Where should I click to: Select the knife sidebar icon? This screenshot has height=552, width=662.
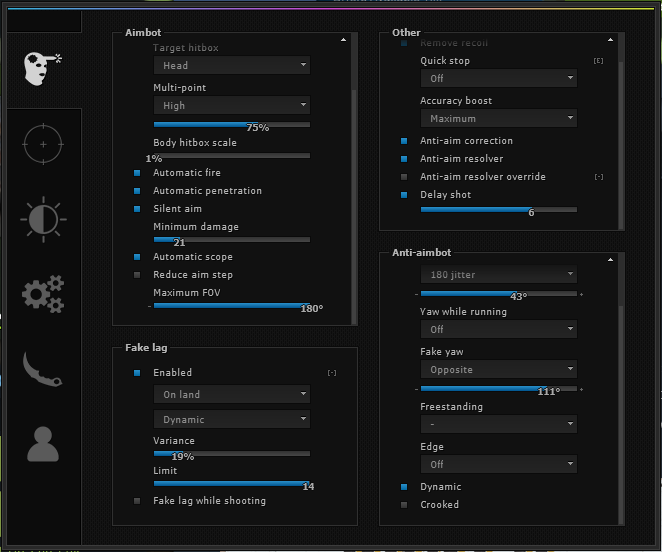coord(42,369)
